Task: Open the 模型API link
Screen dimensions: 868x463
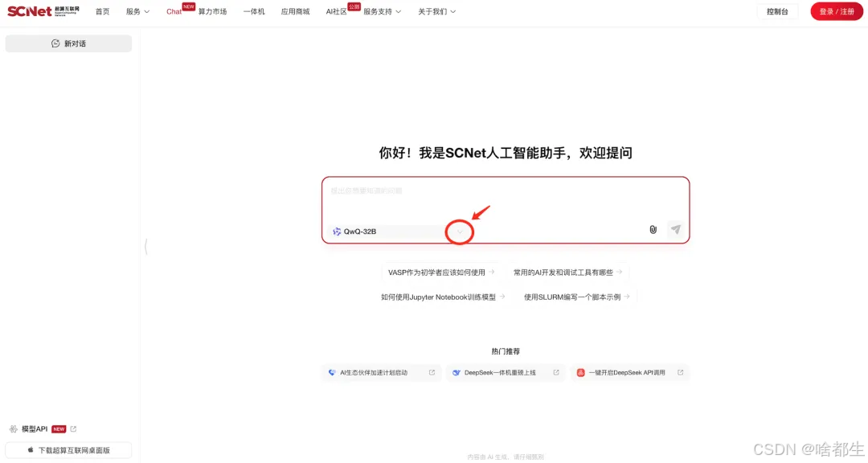Action: pos(35,429)
